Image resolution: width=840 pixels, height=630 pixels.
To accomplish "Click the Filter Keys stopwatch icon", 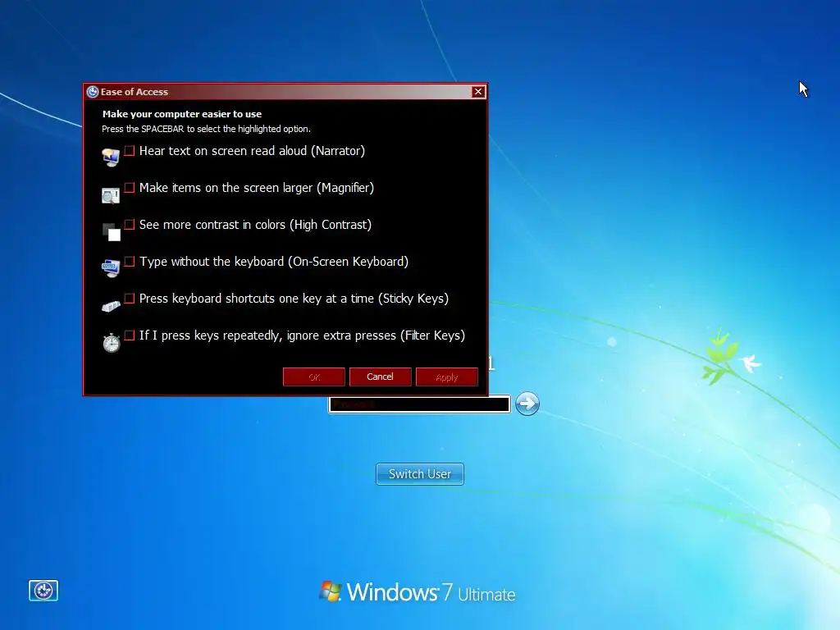I will 112,342.
